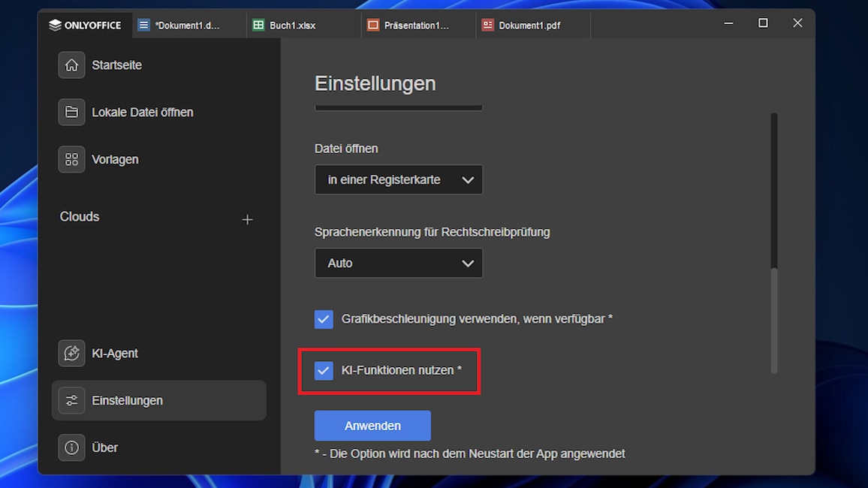
Task: Click the KI-Agent sparkle icon
Action: coord(71,353)
